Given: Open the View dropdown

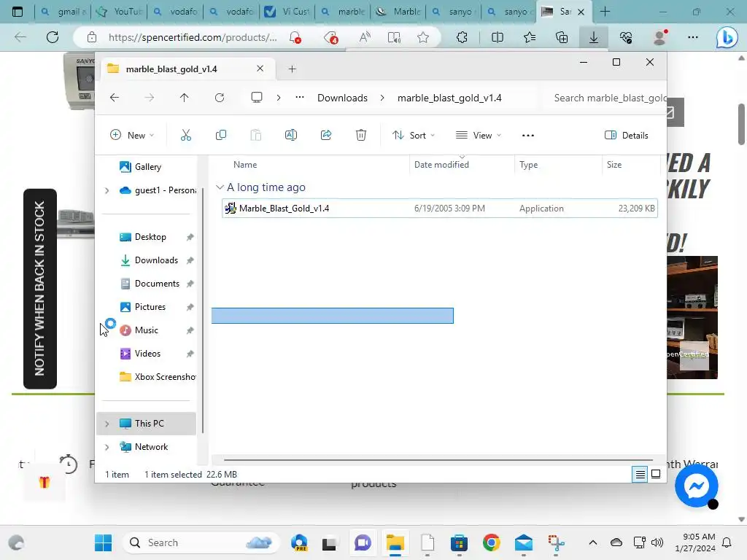Looking at the screenshot, I should pos(478,135).
